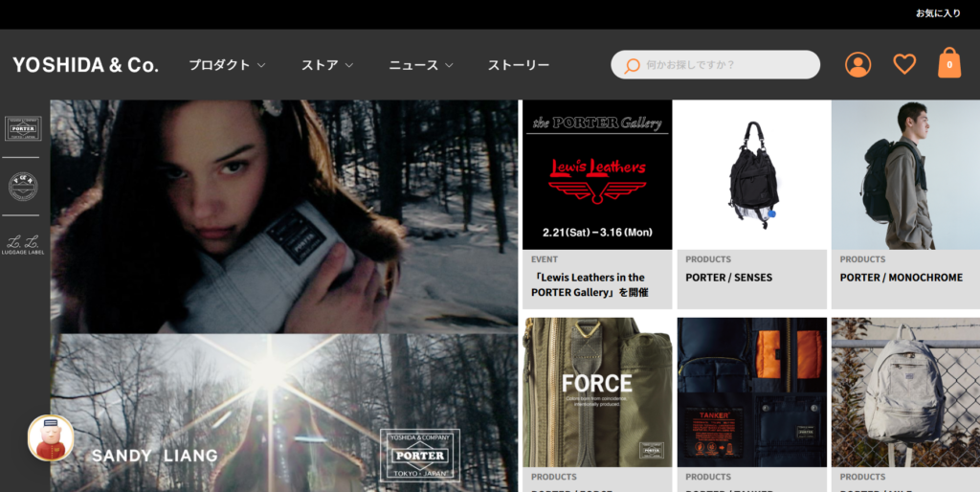Go to the ストーリー menu item
This screenshot has height=492, width=980.
coord(518,65)
